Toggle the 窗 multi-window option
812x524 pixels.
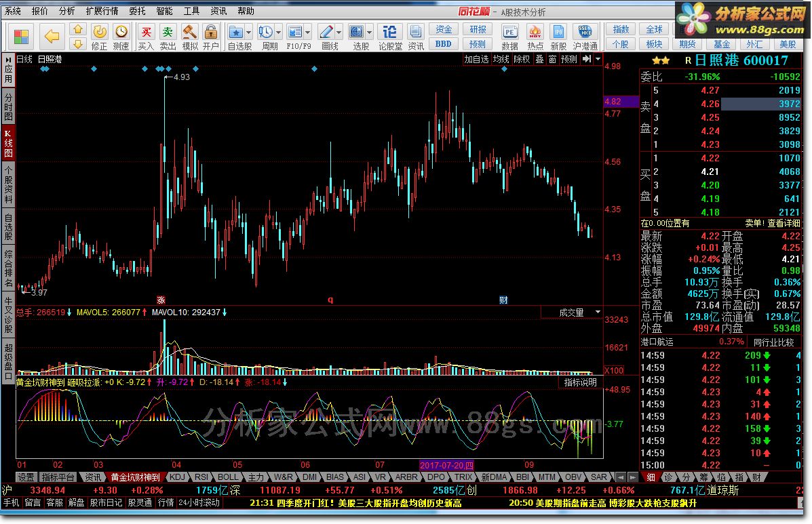(x=553, y=60)
